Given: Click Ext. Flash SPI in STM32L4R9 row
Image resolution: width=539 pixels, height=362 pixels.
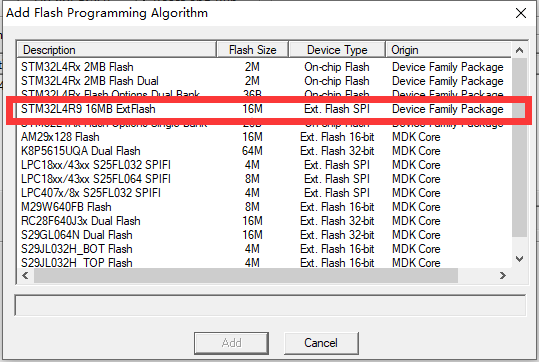Looking at the screenshot, I should coord(337,109).
